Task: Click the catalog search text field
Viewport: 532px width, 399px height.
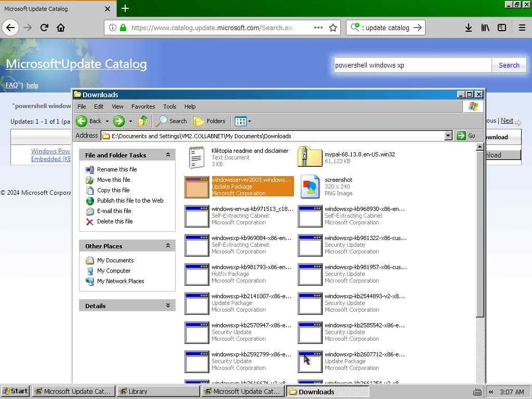Action: point(413,65)
